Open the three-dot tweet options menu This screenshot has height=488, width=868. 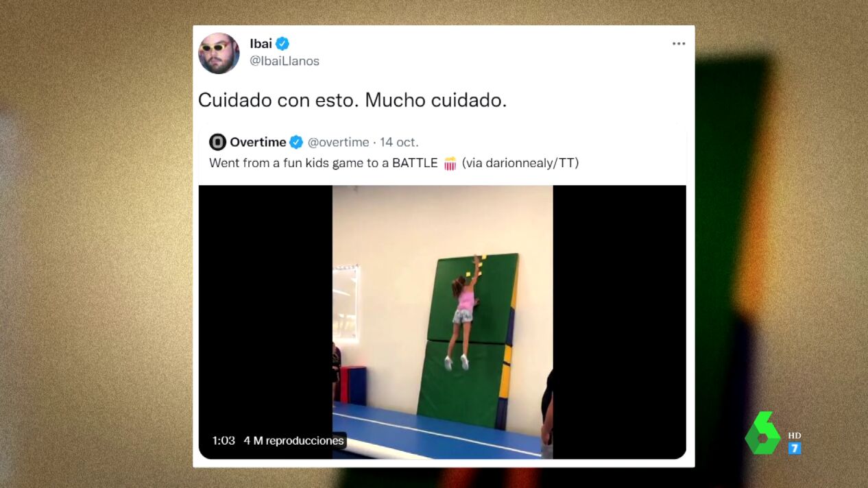click(678, 44)
